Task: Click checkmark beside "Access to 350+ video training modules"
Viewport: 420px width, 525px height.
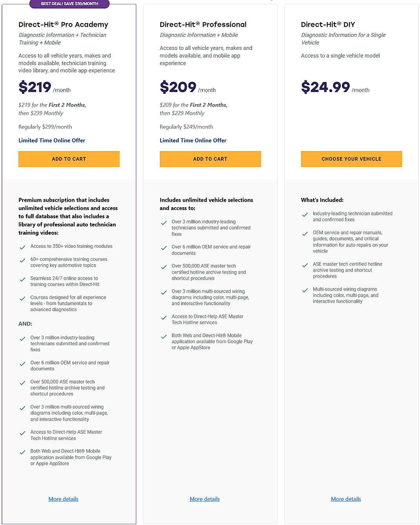Action: coord(22,247)
